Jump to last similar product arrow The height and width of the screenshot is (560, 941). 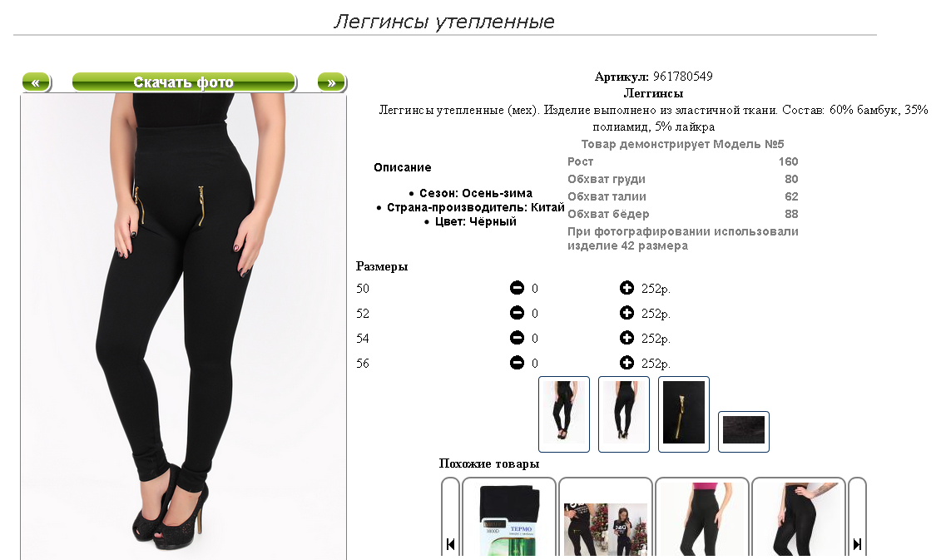click(858, 544)
